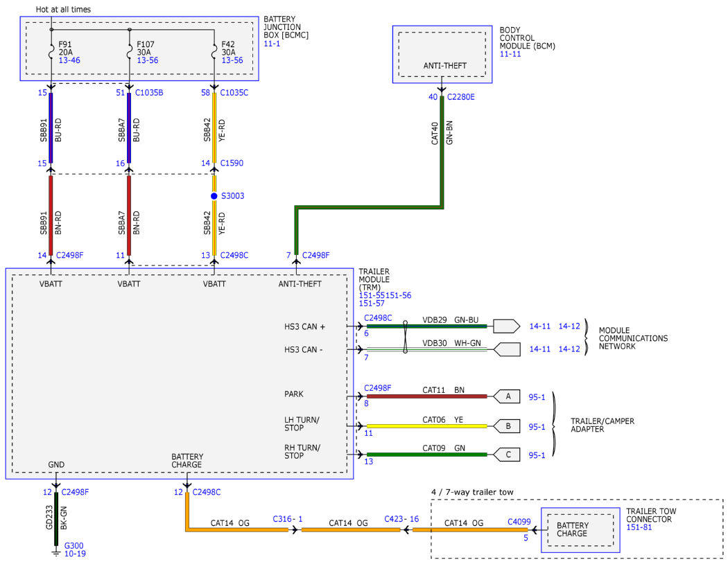This screenshot has width=728, height=562.
Task: Open the 151-57 trailer module link
Action: [372, 304]
